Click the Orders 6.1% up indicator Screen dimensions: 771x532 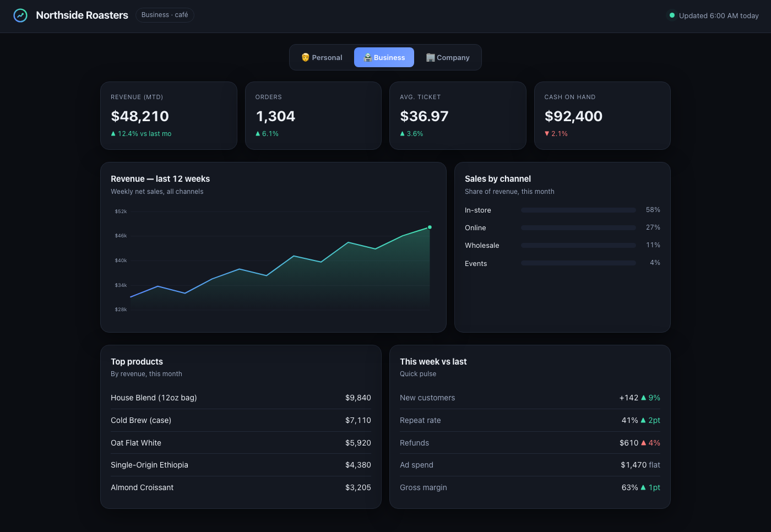[267, 134]
